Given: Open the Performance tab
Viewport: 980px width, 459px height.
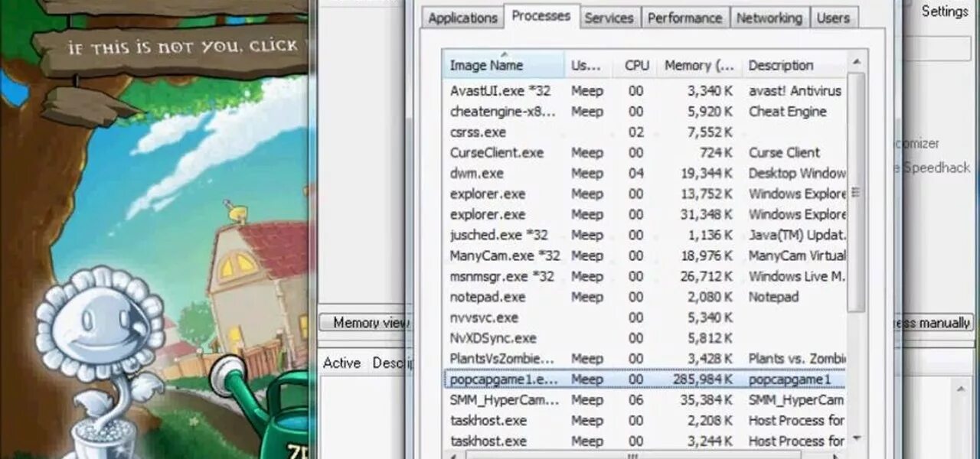Looking at the screenshot, I should (684, 18).
